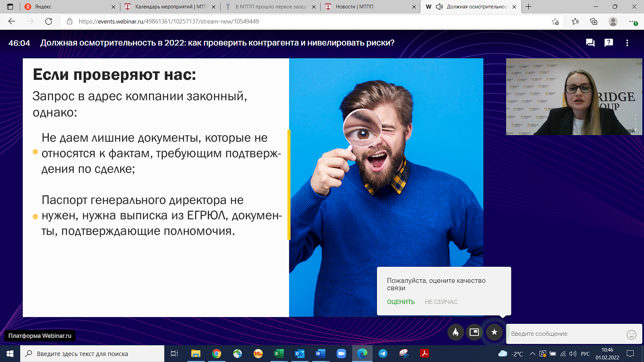Screen dimensions: 644x362
Task: Open the Windows Start menu
Action: pyautogui.click(x=10, y=354)
